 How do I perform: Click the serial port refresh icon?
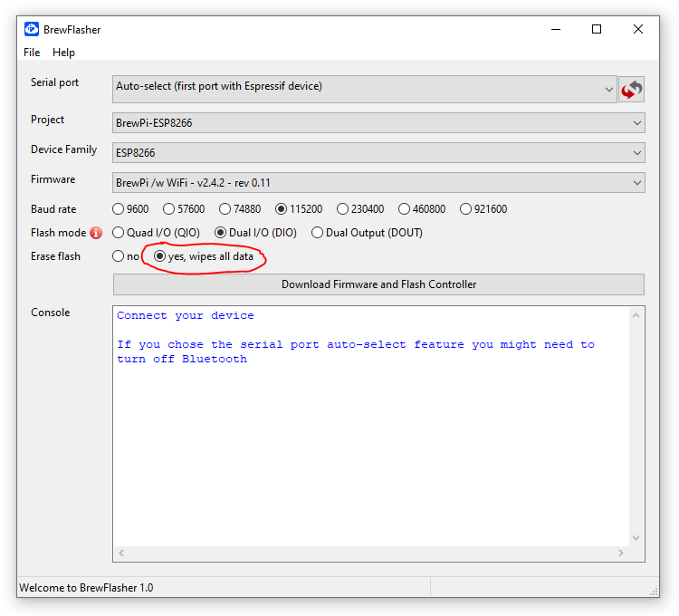pyautogui.click(x=631, y=90)
